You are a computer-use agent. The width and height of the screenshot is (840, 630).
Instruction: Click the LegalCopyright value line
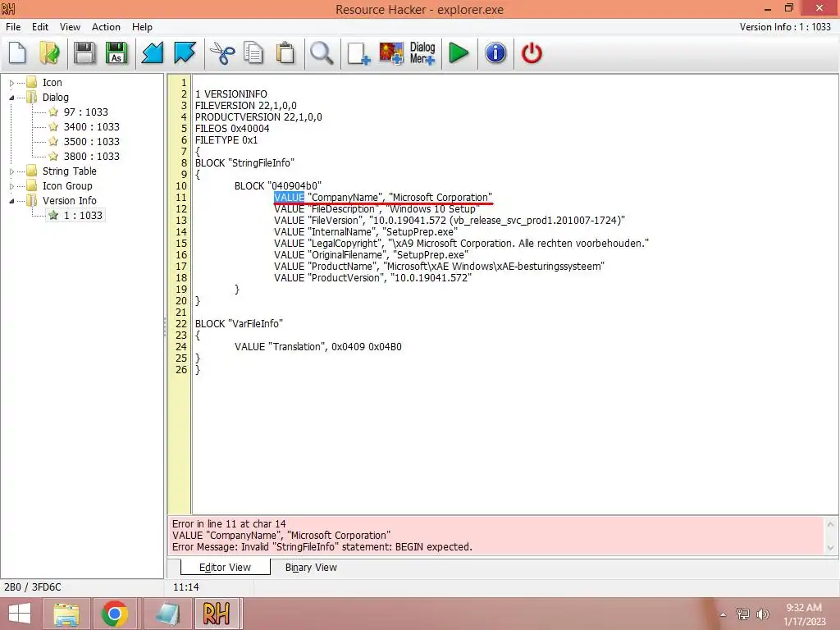coord(461,243)
